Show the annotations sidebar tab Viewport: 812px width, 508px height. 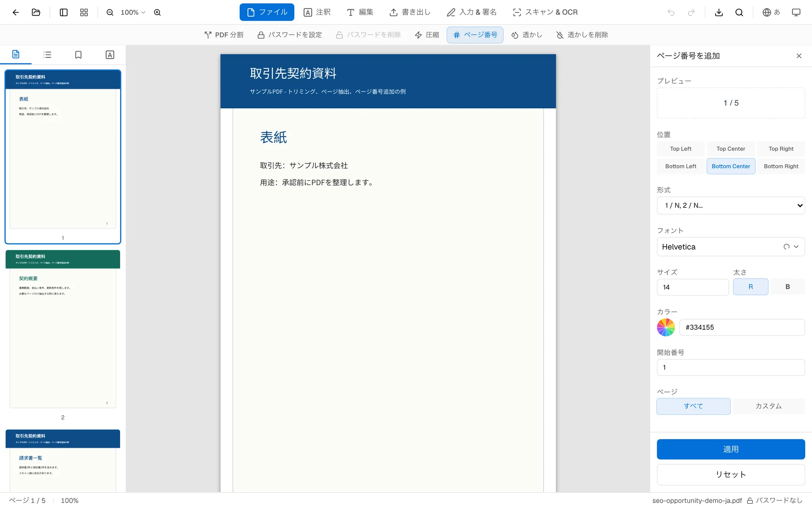point(110,55)
